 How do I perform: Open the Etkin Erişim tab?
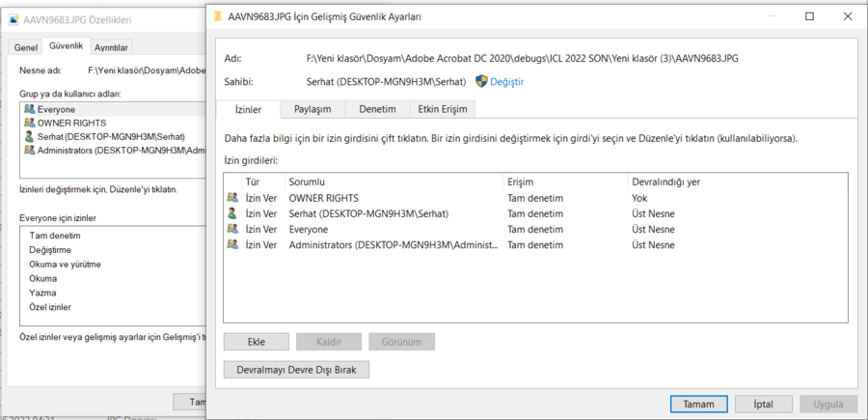443,109
